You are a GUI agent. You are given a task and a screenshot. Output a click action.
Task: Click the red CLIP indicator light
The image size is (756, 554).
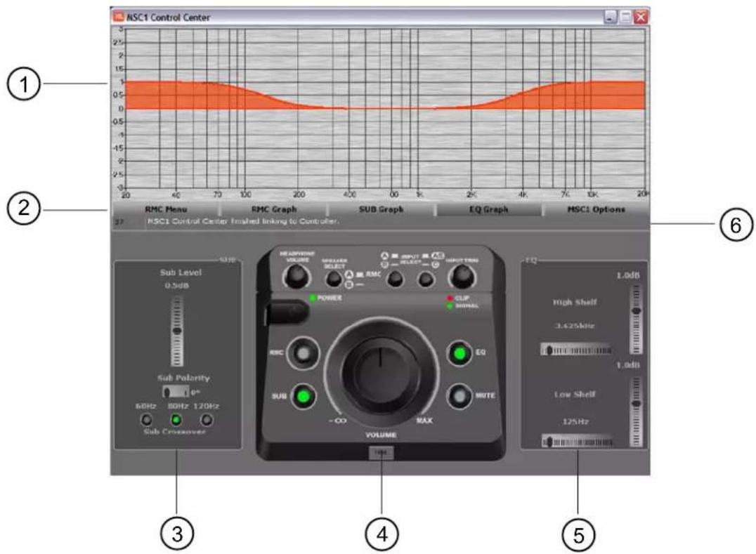[450, 298]
